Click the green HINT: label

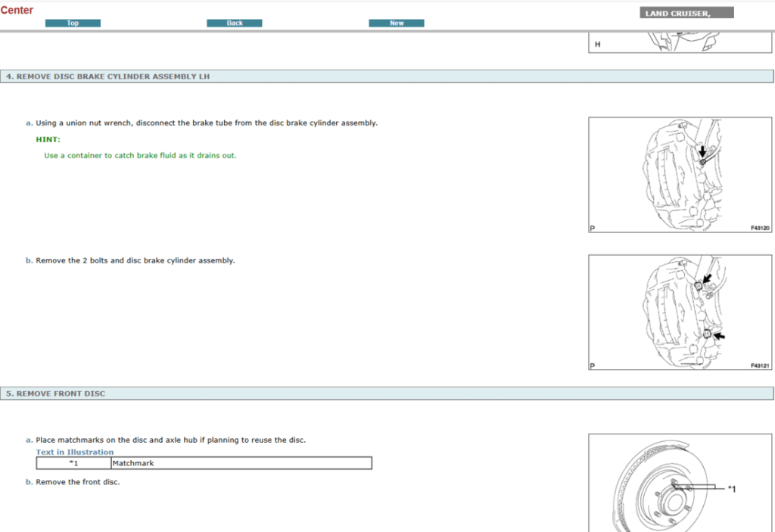[x=48, y=139]
